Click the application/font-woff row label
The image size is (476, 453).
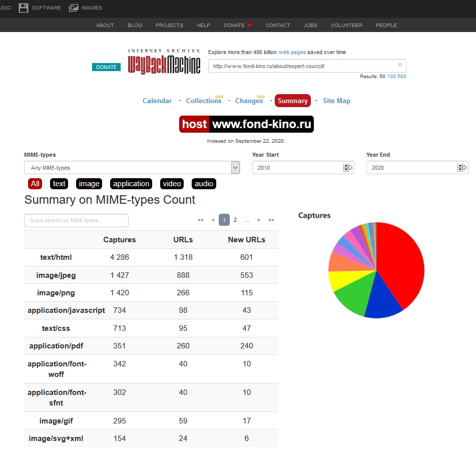pyautogui.click(x=57, y=369)
